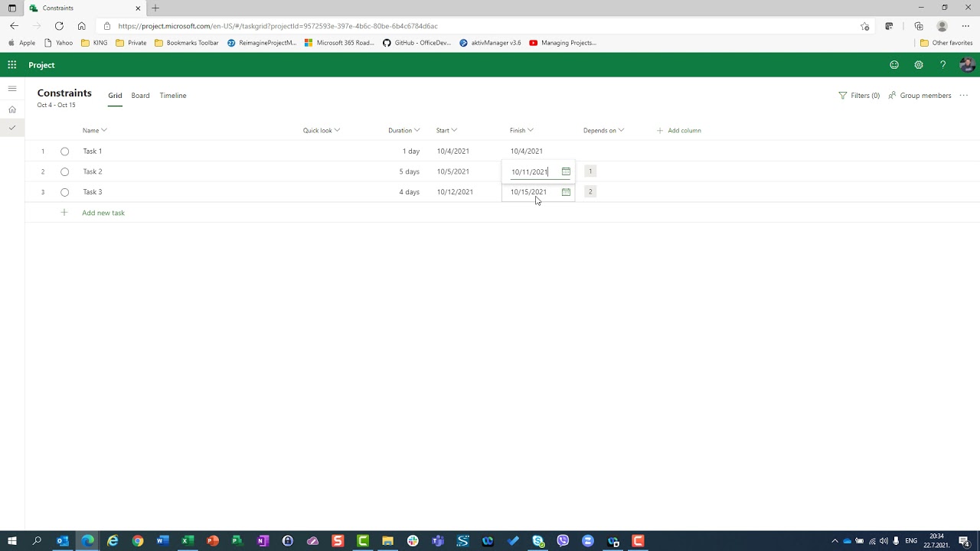Expand the Name column dropdown
Screen dimensions: 980x551
click(x=104, y=130)
